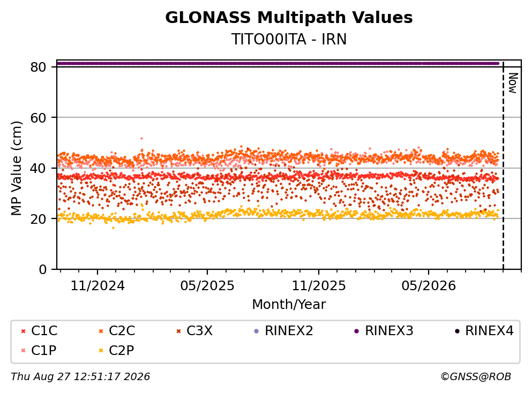Click the C3X dark red legend marker

click(x=178, y=331)
